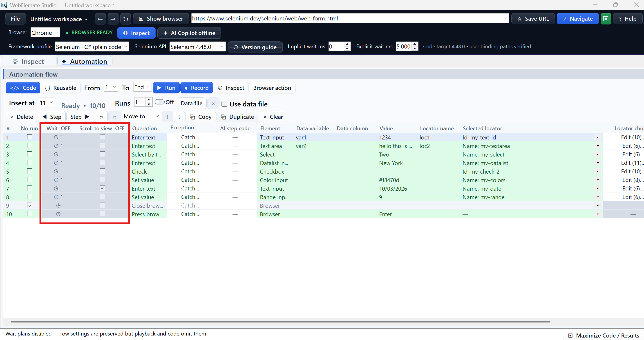Redo the flow edit

pos(115,117)
